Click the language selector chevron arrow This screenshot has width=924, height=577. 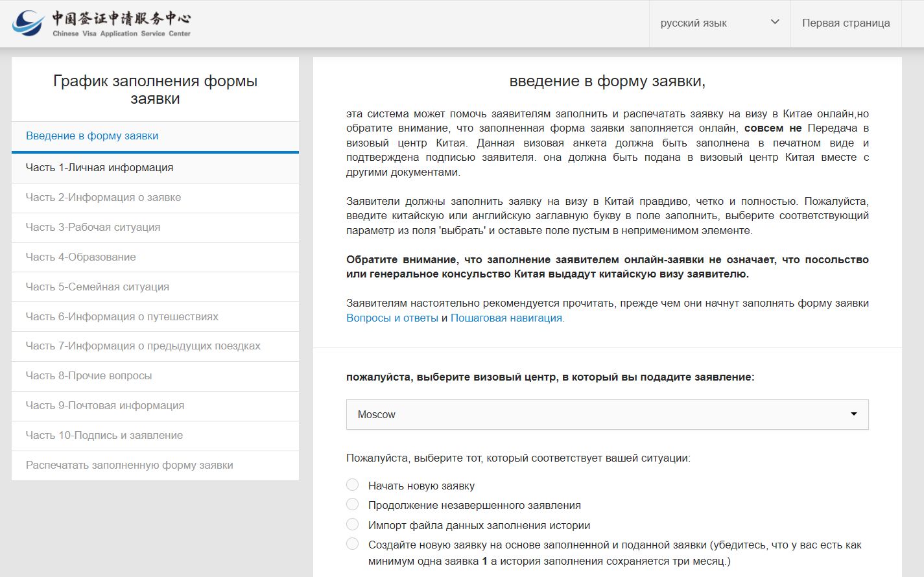[774, 22]
